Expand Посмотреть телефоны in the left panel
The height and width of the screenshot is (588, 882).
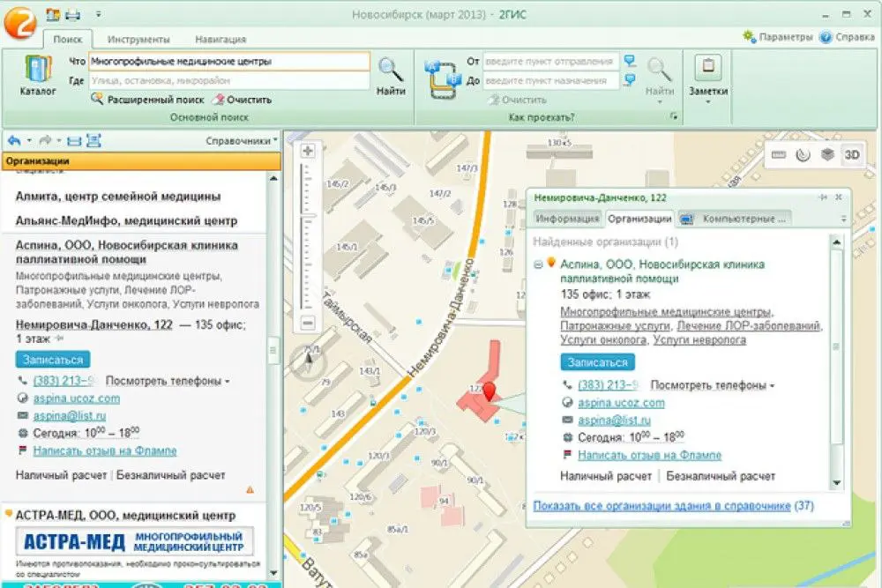[168, 381]
